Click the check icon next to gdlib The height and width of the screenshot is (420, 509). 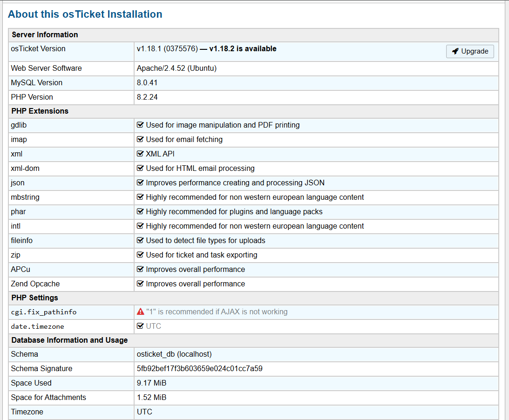(140, 125)
